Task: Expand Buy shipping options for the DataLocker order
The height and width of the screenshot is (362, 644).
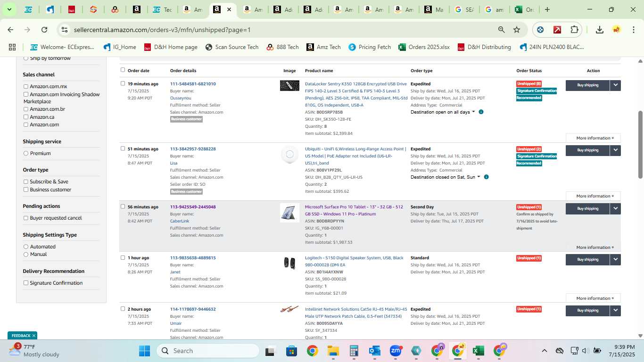Action: pyautogui.click(x=615, y=85)
